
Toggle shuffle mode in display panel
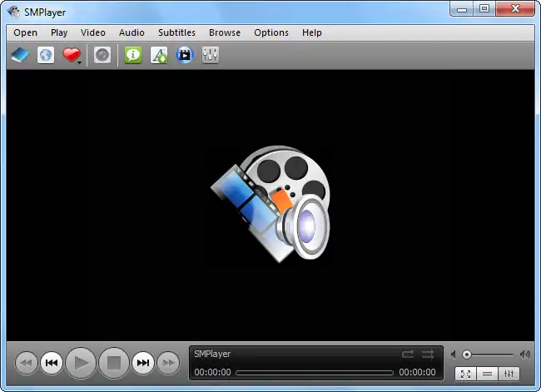point(428,355)
